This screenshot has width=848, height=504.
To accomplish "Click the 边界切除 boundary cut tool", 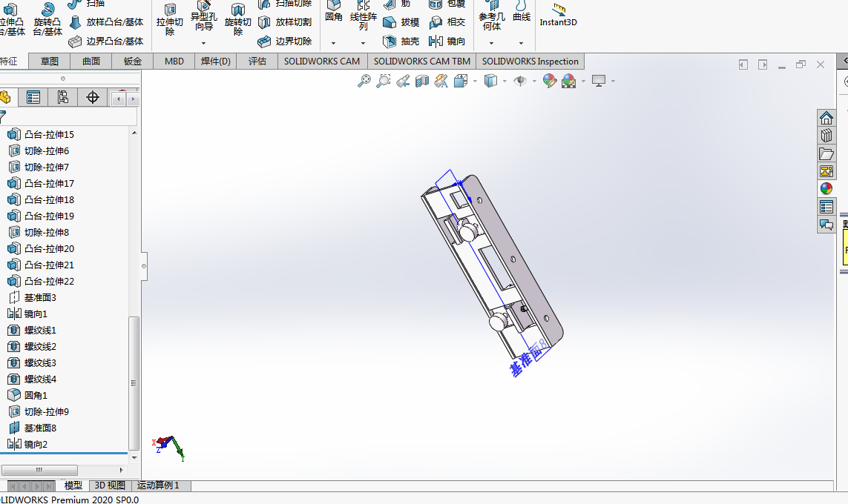I will [x=285, y=41].
